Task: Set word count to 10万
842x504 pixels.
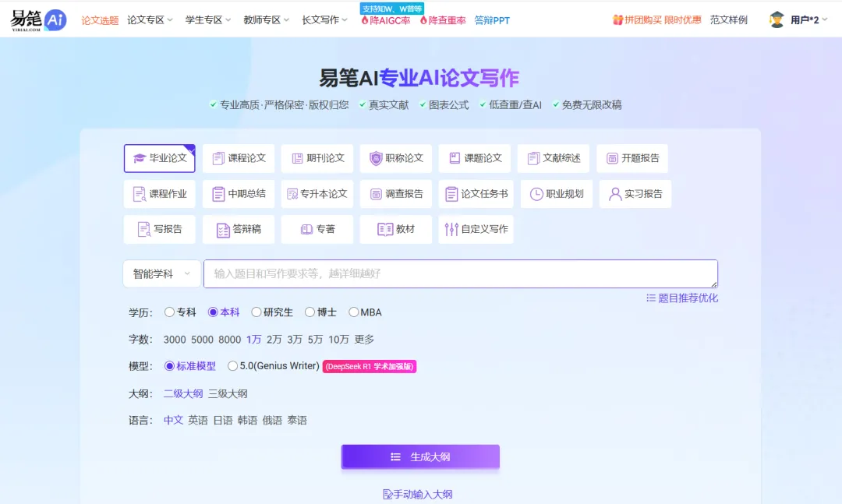Action: click(338, 339)
